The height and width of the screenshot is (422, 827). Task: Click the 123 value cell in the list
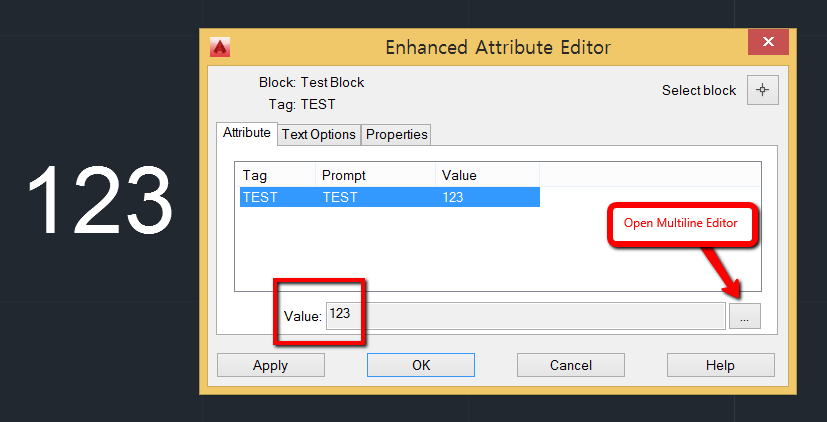point(487,197)
